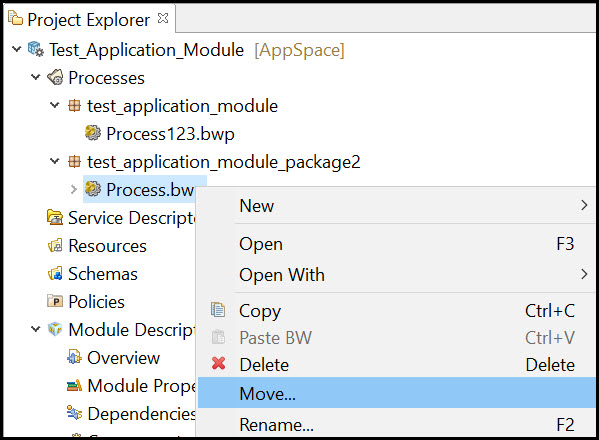Select test_application_module package label
This screenshot has width=599, height=440.
point(182,106)
